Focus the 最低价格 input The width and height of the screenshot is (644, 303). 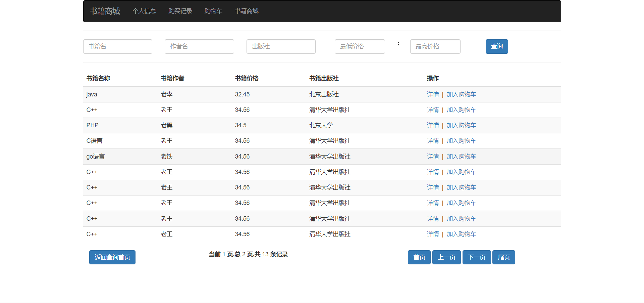(360, 46)
